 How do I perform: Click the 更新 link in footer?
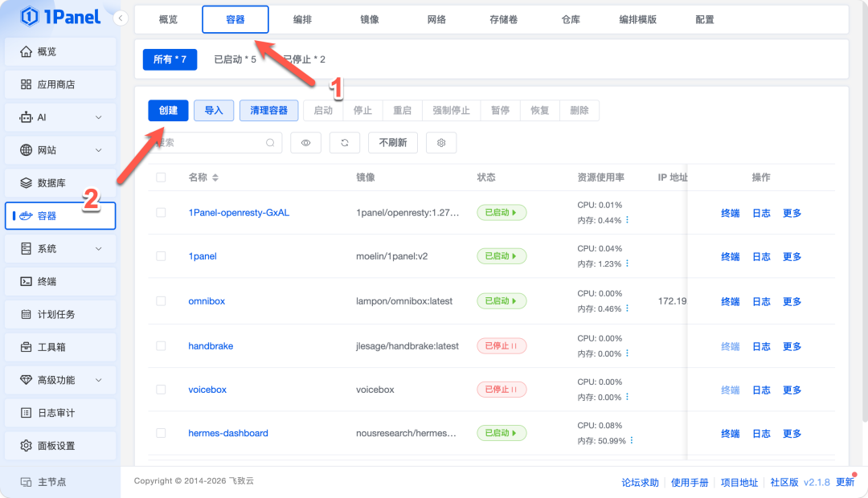[x=845, y=482]
